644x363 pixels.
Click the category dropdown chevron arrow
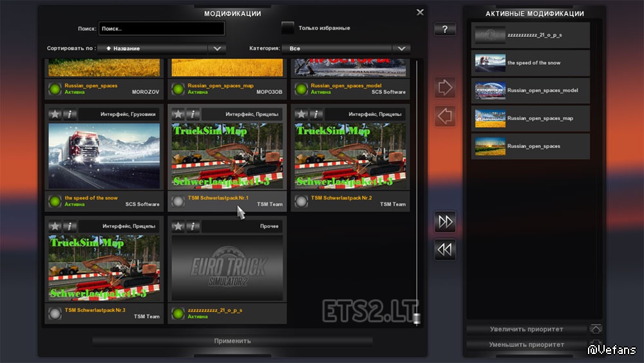(401, 48)
